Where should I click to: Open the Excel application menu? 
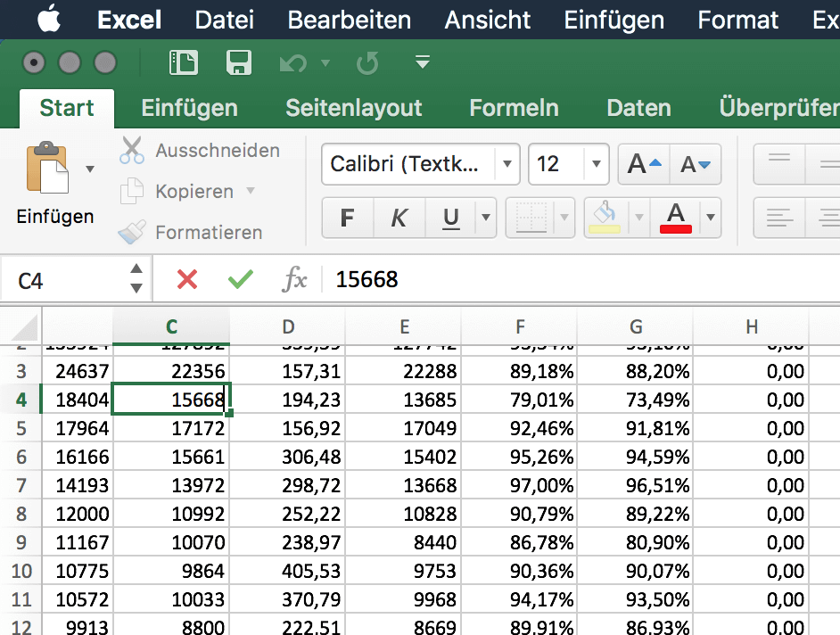pyautogui.click(x=129, y=20)
